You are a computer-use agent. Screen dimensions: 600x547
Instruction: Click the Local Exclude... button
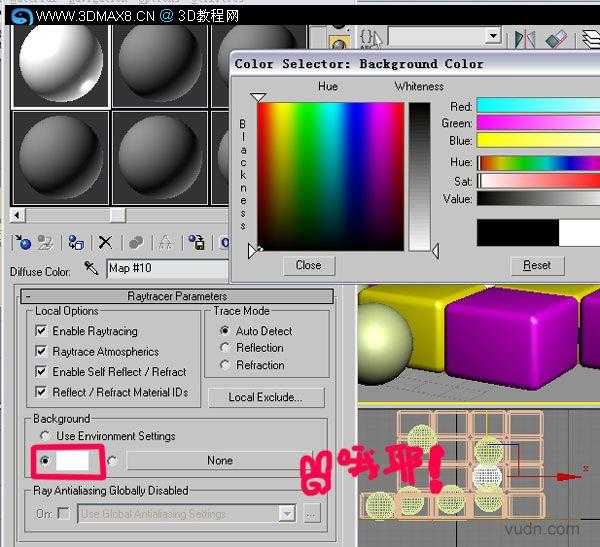pos(266,397)
